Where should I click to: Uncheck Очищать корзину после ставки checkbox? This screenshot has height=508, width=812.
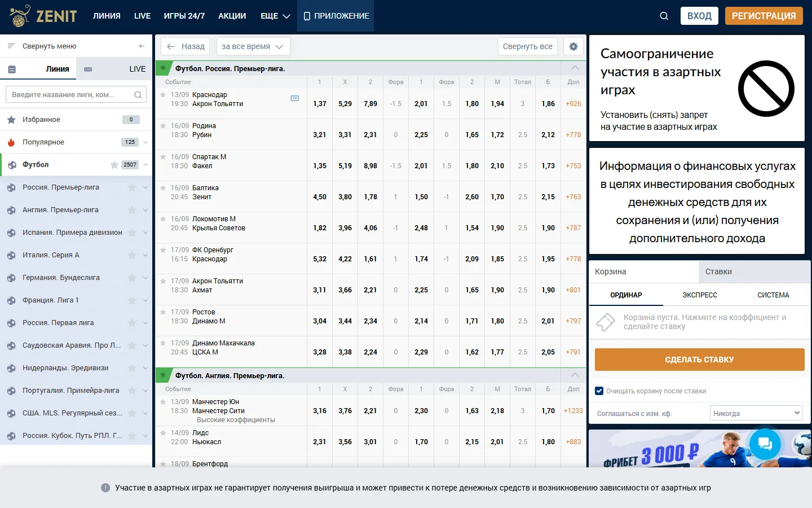(x=599, y=391)
